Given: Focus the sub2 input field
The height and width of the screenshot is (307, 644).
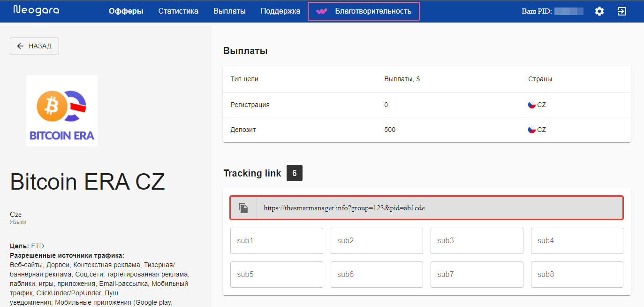Looking at the screenshot, I should click(377, 241).
